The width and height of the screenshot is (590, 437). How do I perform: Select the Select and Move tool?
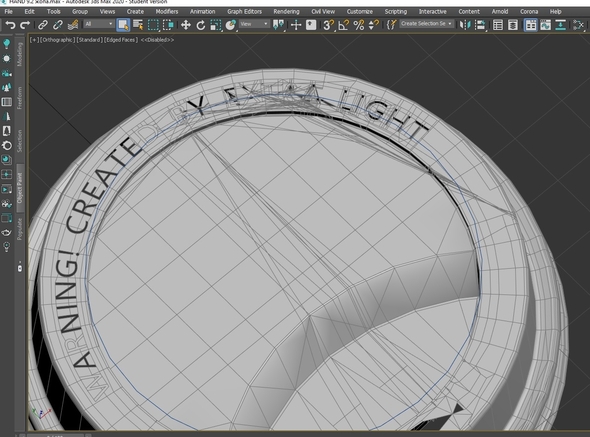tap(186, 25)
